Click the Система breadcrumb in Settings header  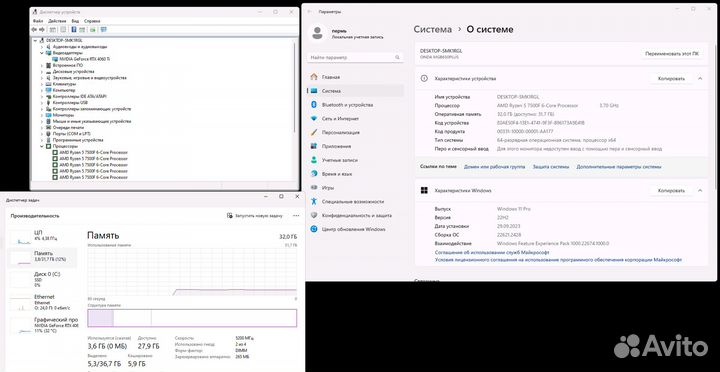[x=433, y=29]
